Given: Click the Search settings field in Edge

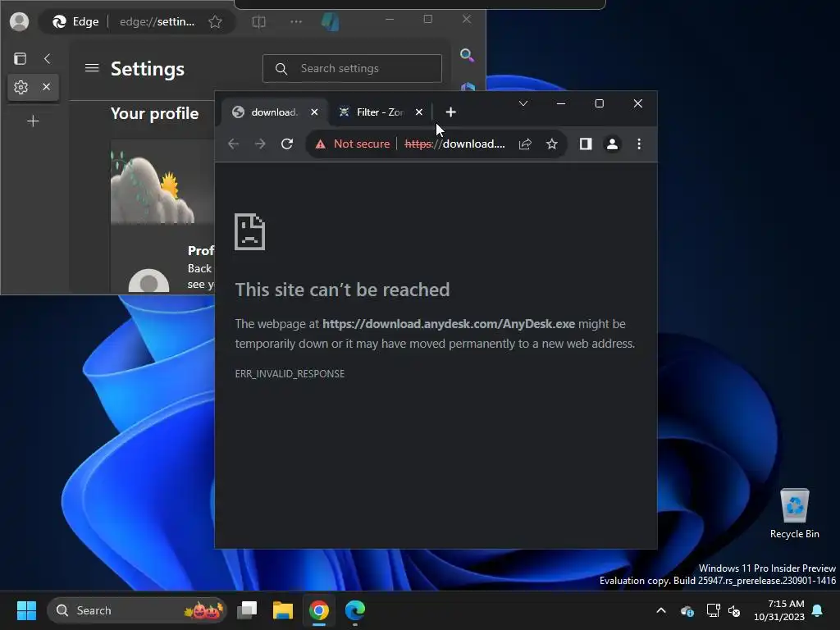Looking at the screenshot, I should [x=352, y=69].
